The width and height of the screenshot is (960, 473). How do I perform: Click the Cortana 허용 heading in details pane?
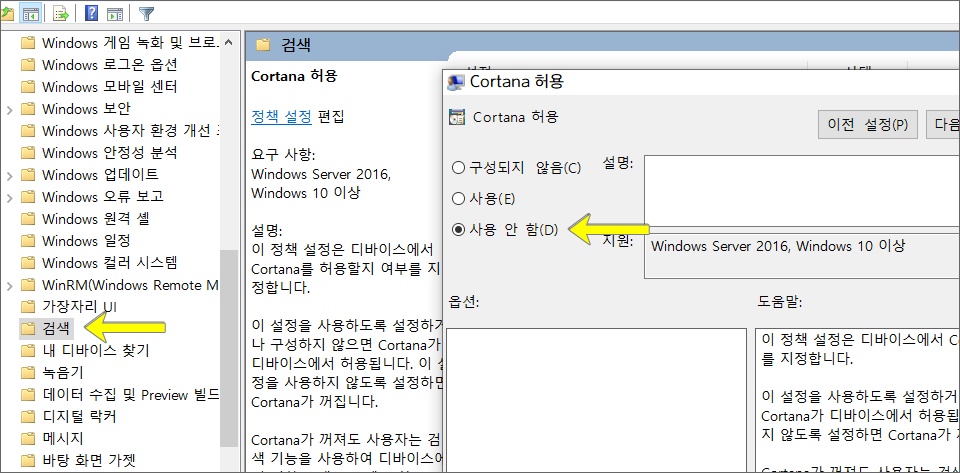click(x=294, y=76)
